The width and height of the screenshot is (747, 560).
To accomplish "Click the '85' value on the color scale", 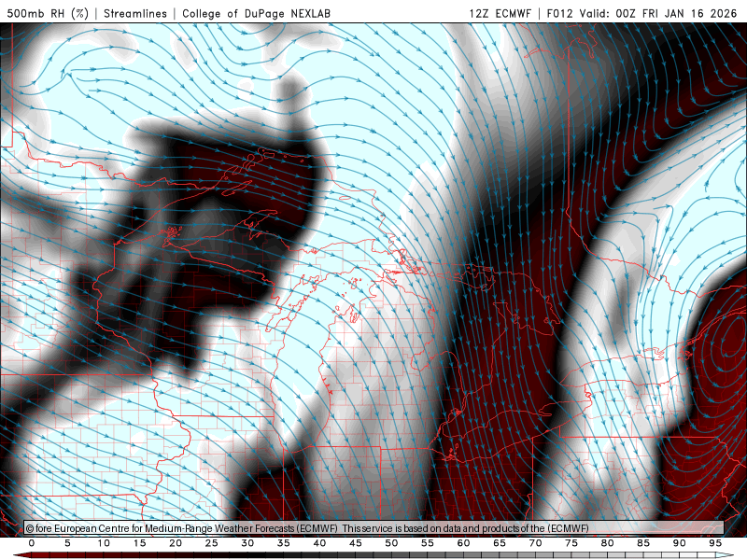I will tap(643, 543).
